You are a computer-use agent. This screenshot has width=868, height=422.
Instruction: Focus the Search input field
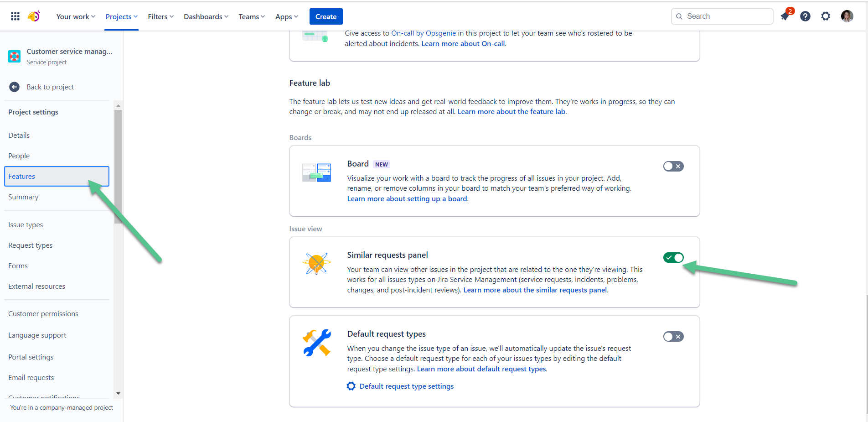coord(722,16)
